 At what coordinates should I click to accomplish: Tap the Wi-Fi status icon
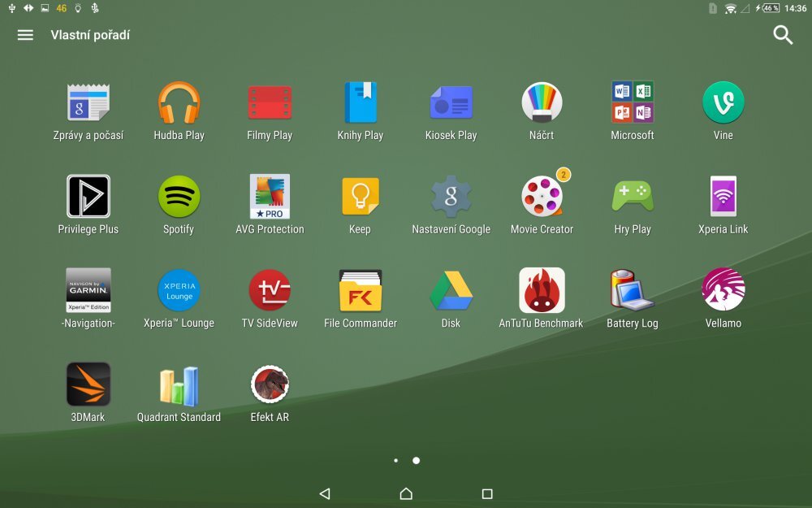tap(730, 8)
